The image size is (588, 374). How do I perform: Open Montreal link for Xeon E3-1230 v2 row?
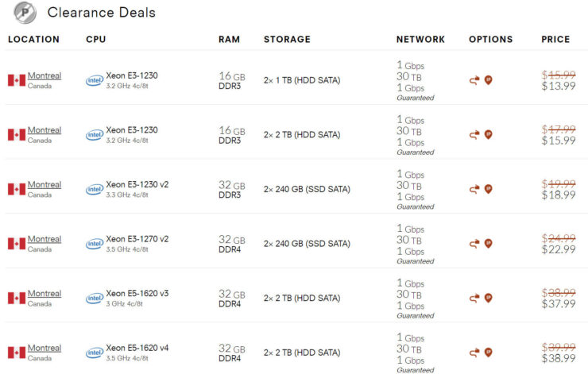point(44,185)
